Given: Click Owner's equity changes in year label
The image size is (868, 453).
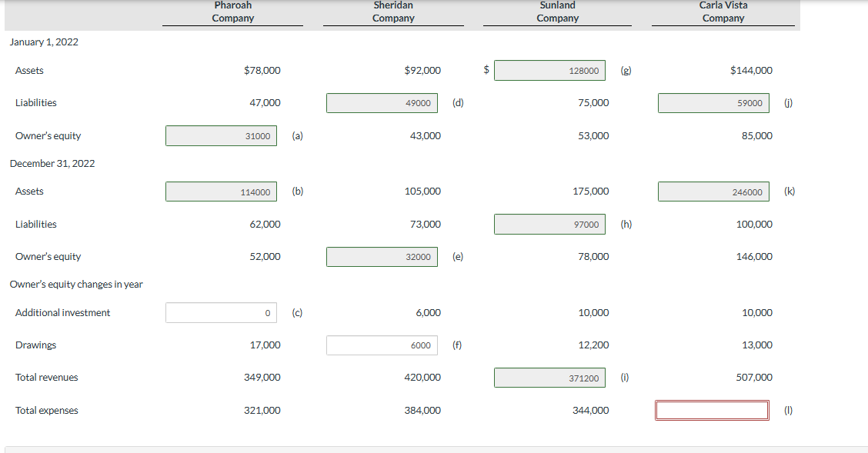Looking at the screenshot, I should (76, 285).
